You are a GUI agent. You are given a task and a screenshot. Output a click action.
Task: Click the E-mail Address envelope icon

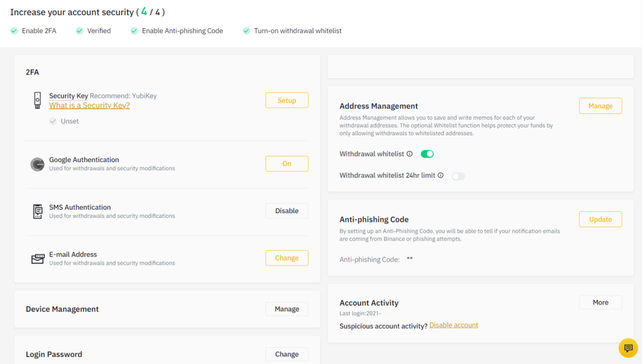[38, 259]
